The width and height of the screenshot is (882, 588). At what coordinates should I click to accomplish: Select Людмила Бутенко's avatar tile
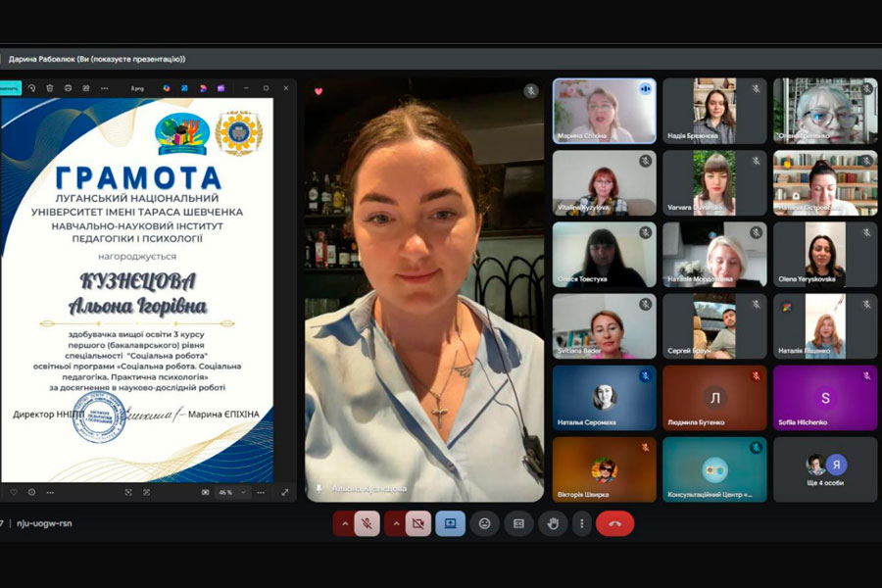[714, 398]
